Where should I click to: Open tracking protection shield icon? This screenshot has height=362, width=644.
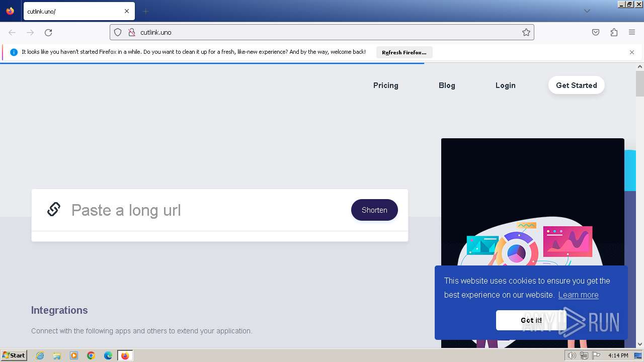pyautogui.click(x=118, y=32)
